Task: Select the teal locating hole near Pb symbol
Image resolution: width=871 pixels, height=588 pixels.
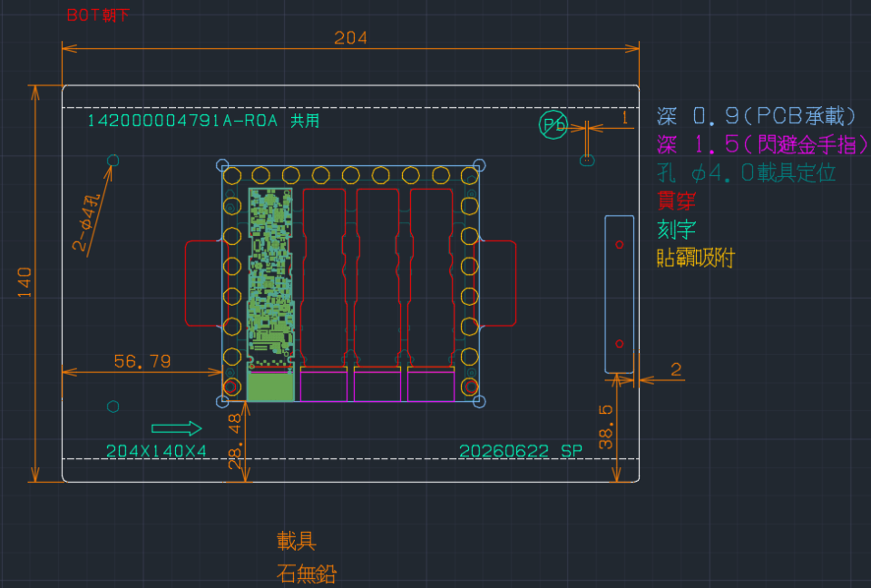Action: point(587,161)
